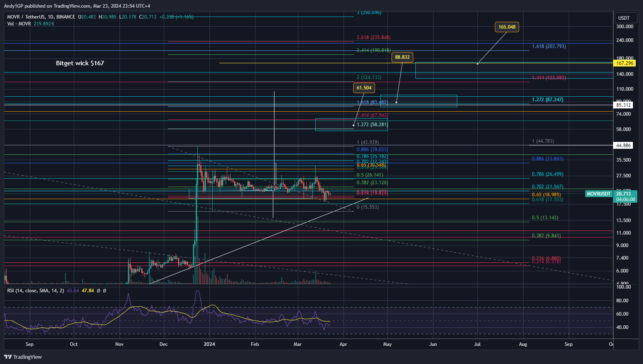
Task: Click the 13.500 price scale value
Action: 624,220
